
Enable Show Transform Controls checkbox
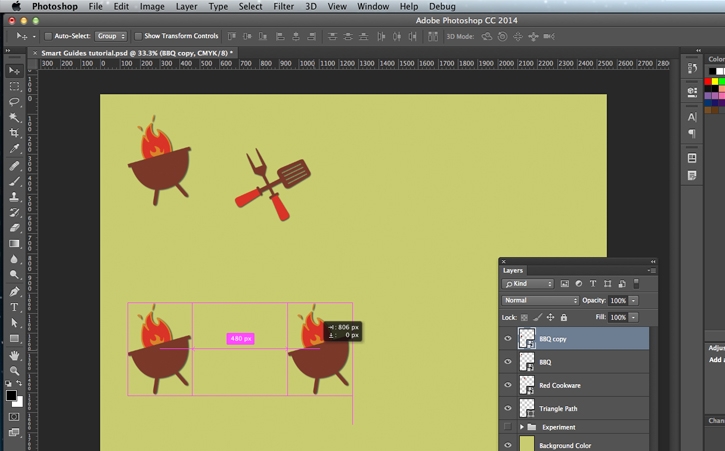coord(138,36)
